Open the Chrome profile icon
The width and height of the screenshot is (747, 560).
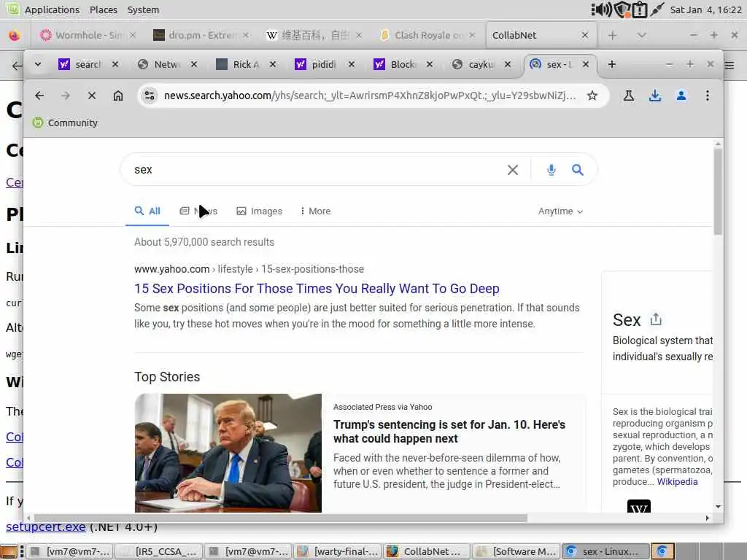click(x=681, y=96)
